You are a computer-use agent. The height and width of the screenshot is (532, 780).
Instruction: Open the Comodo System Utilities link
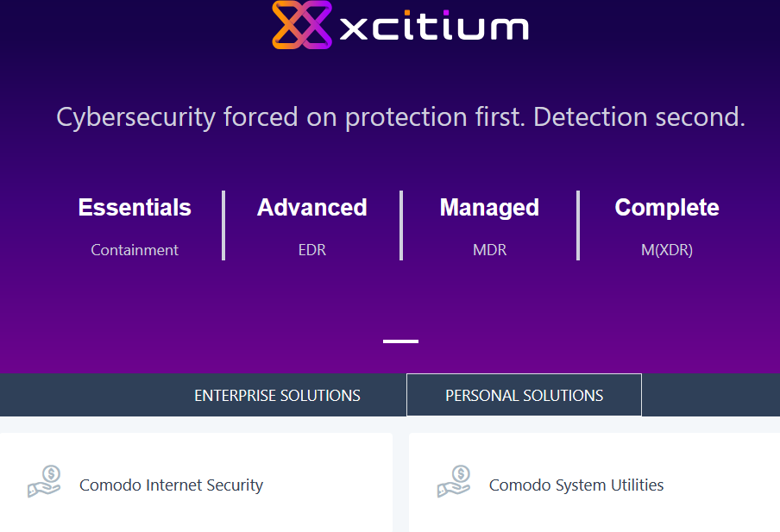click(576, 485)
